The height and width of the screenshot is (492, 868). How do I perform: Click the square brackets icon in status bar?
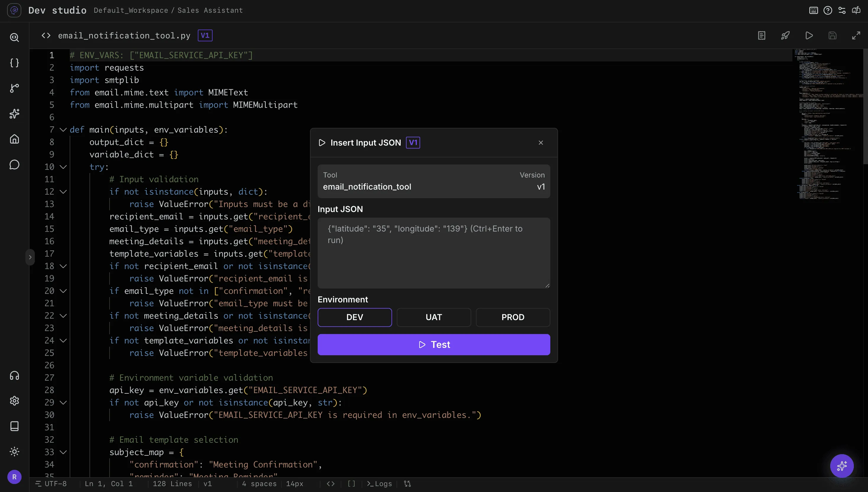pyautogui.click(x=352, y=483)
